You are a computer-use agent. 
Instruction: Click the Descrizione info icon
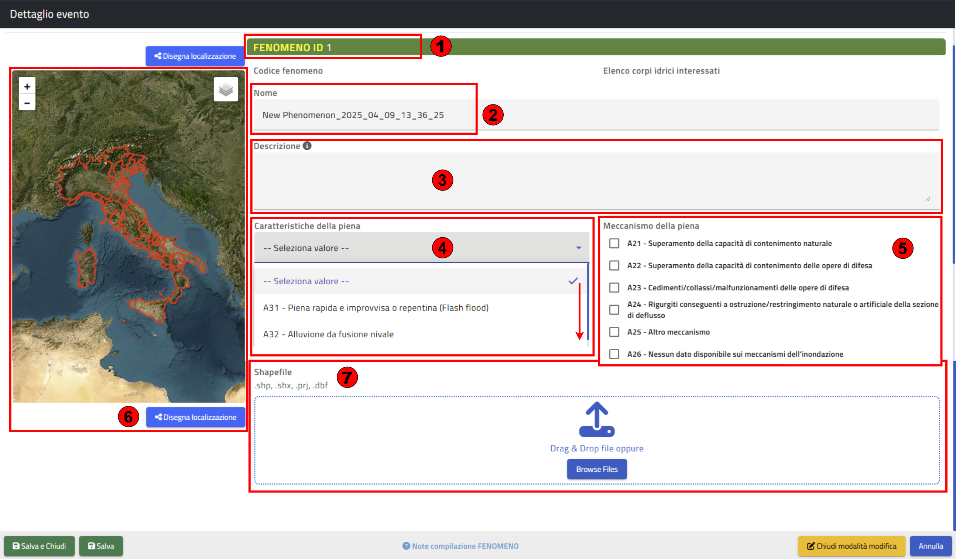click(307, 146)
